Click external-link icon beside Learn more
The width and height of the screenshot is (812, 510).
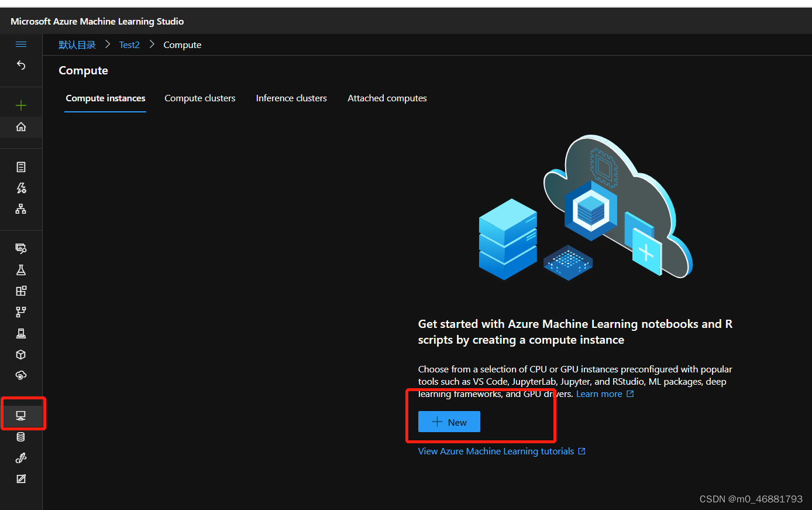630,394
